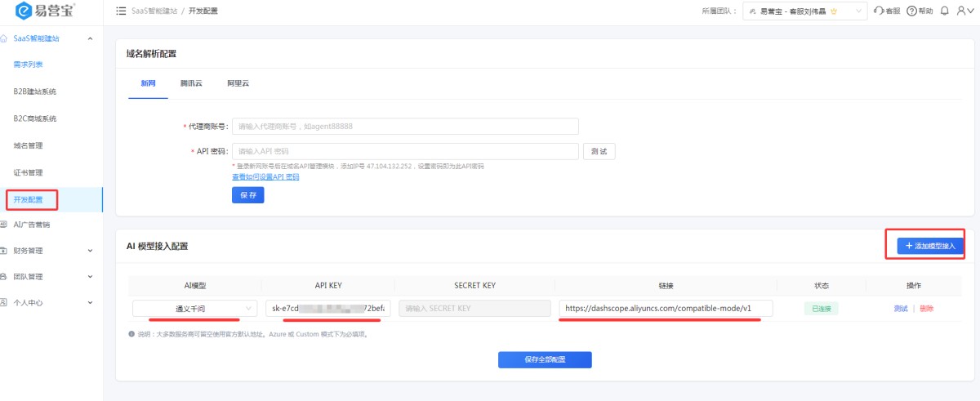Click the 保存 button
Image resolution: width=980 pixels, height=401 pixels.
248,195
